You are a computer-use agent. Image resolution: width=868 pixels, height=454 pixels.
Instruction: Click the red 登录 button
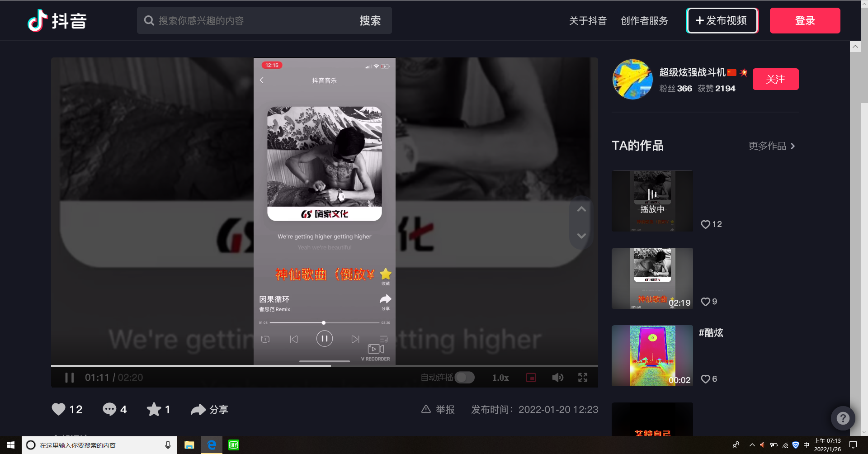(x=805, y=21)
